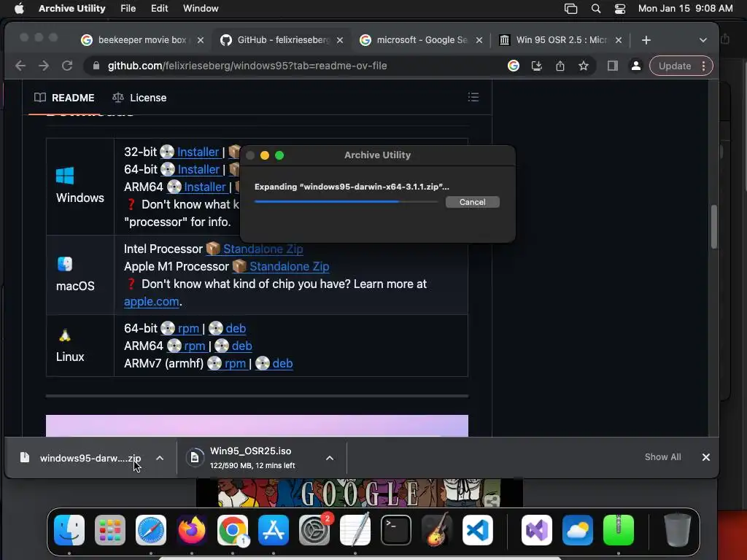Click the share page icon in address bar
747x560 pixels.
click(x=560, y=66)
